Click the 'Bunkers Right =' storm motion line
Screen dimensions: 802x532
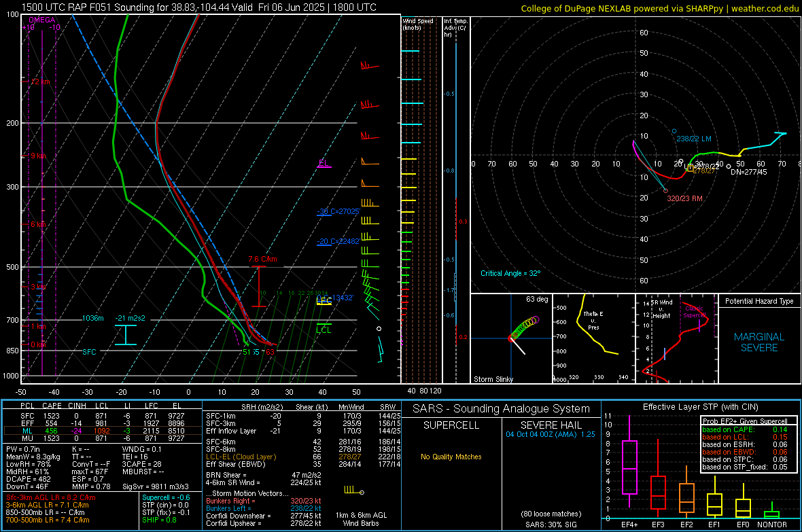[x=264, y=501]
